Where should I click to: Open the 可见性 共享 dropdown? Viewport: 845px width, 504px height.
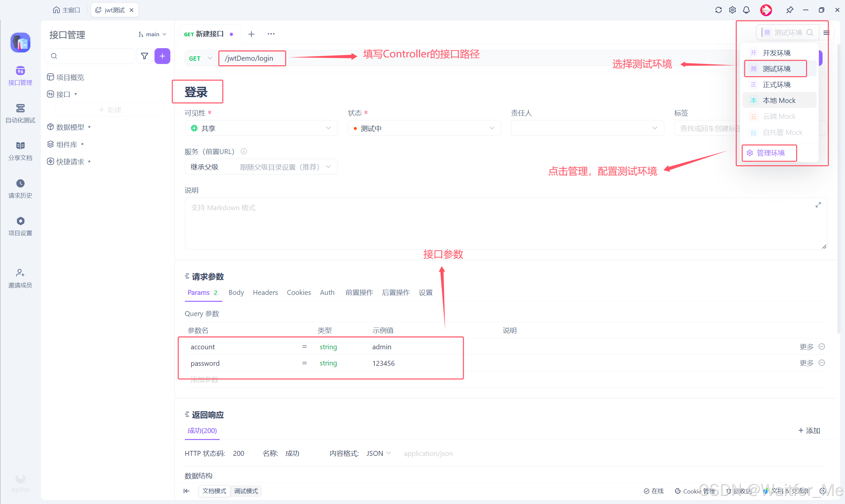click(261, 128)
